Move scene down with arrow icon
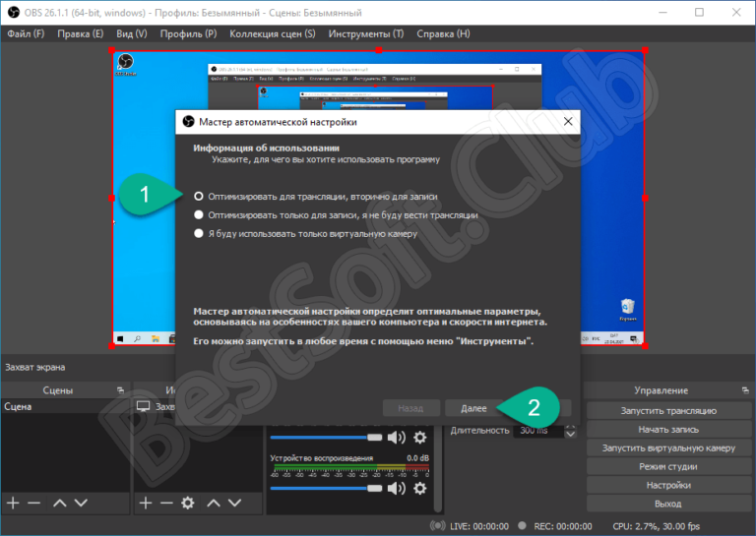The width and height of the screenshot is (756, 536). coord(81,504)
